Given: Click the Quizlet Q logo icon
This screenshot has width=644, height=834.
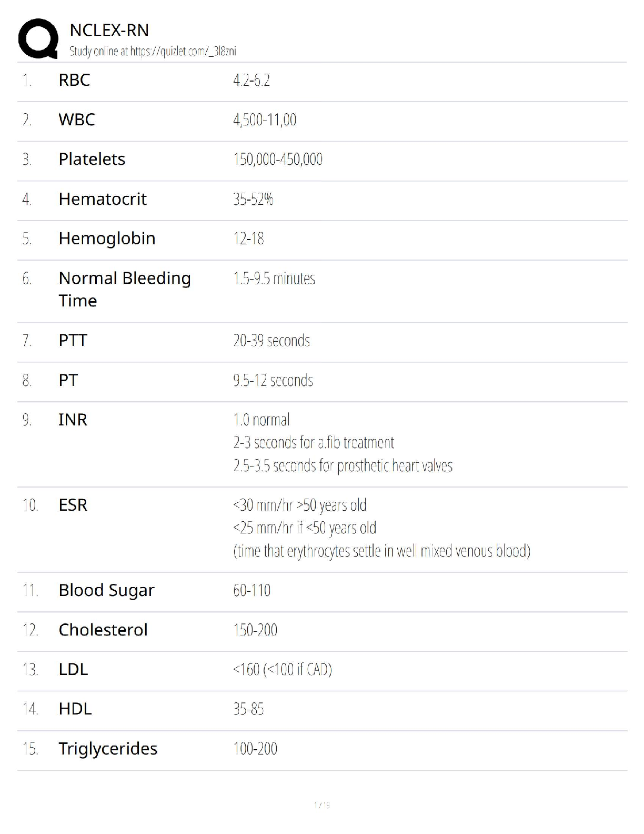Looking at the screenshot, I should (x=38, y=38).
